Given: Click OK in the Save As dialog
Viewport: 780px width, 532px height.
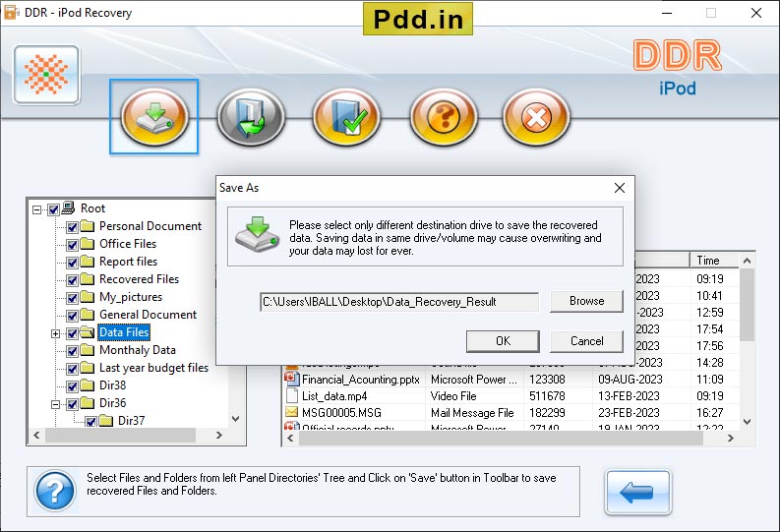Looking at the screenshot, I should point(503,341).
